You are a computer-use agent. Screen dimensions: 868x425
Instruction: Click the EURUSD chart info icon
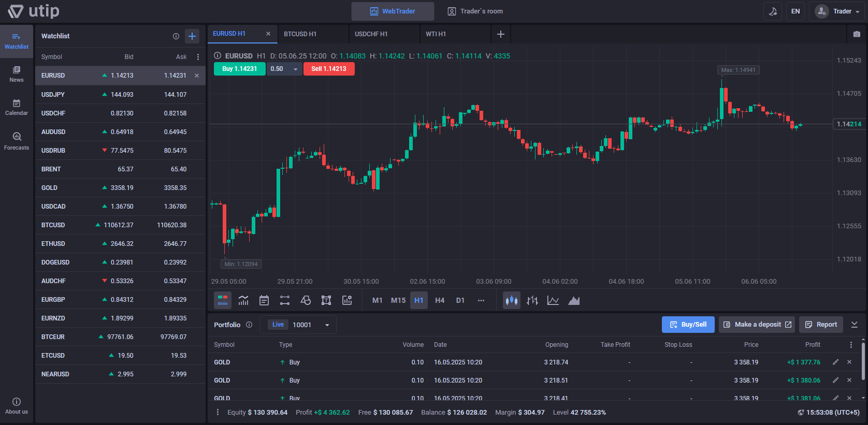218,56
